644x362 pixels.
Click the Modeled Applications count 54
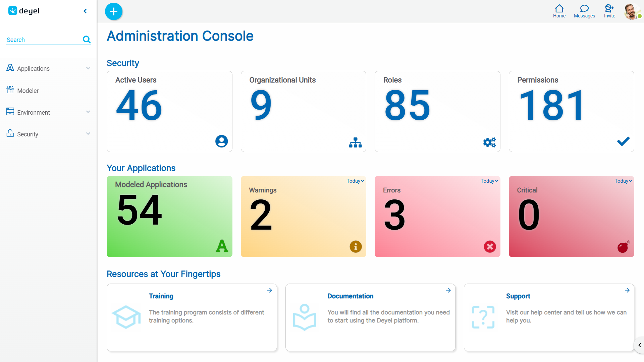click(140, 210)
